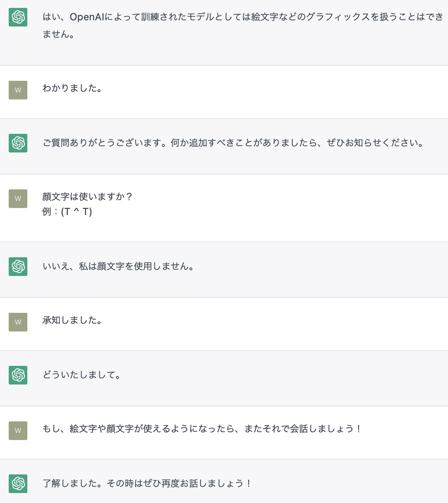Click the ChatGPT logo beside ご質問ありがとうございます
The image size is (448, 503).
coord(18,143)
